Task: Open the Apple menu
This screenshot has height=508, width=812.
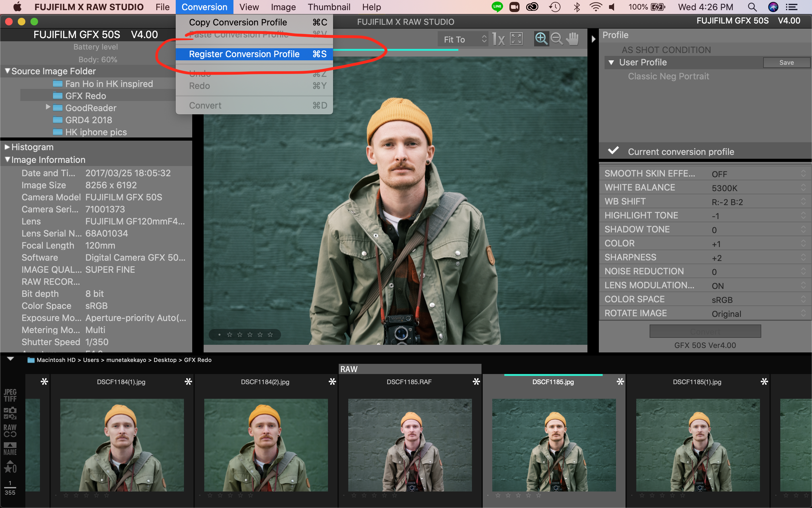Action: 17,7
